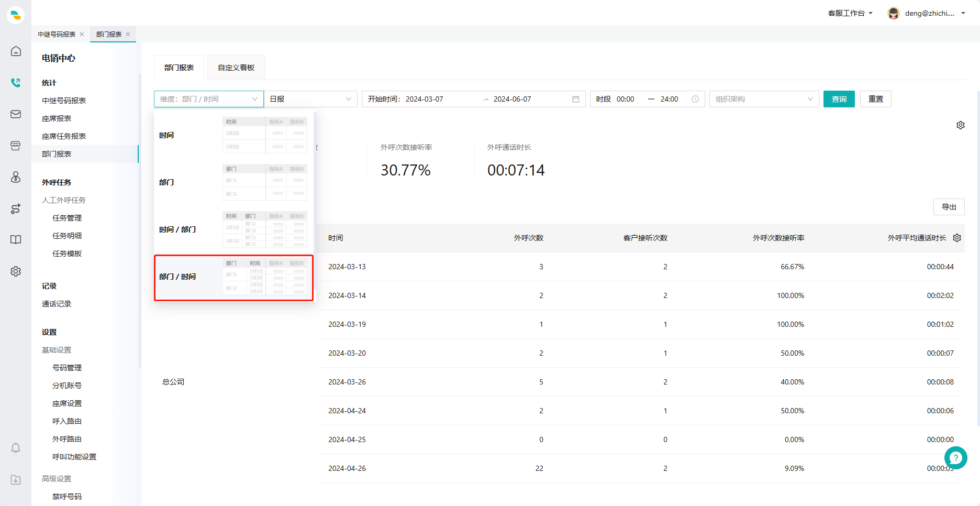Screen dimensions: 980x506
Task: Switch to the 自定义看板 tab
Action: pyautogui.click(x=236, y=68)
